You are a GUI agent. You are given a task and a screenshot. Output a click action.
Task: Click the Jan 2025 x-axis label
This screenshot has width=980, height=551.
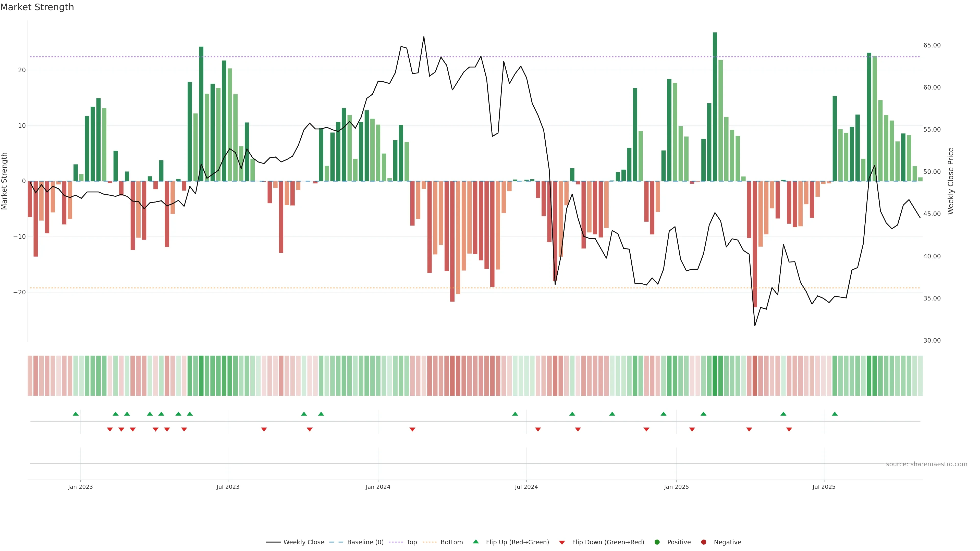point(676,487)
